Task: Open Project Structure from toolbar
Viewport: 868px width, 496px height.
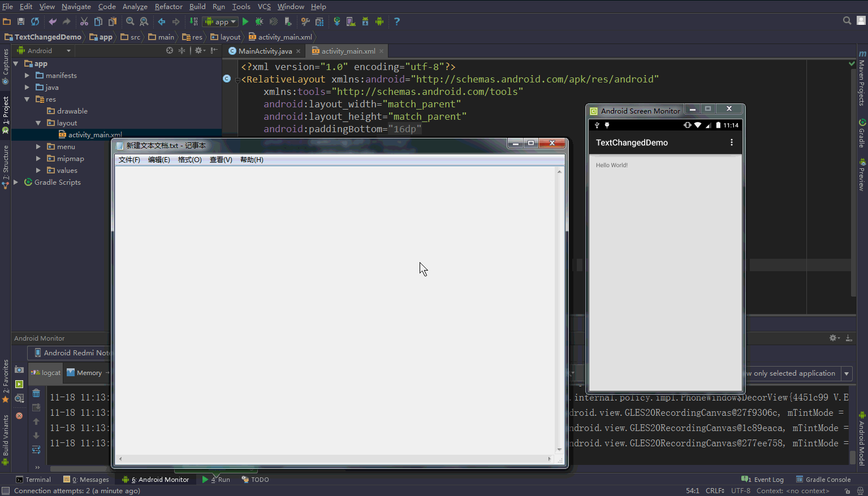Action: click(x=319, y=21)
